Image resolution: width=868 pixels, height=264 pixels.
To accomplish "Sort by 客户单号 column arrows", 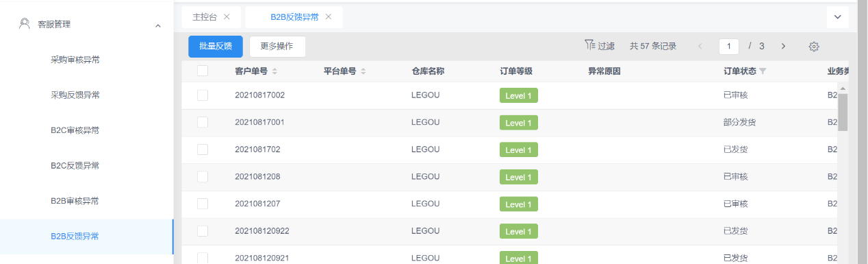I will (275, 71).
